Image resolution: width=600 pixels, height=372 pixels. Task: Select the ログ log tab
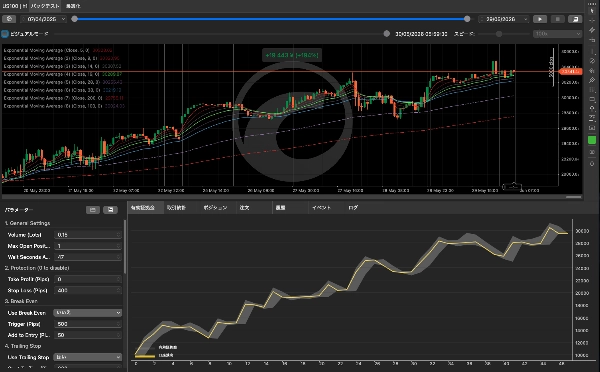(353, 207)
